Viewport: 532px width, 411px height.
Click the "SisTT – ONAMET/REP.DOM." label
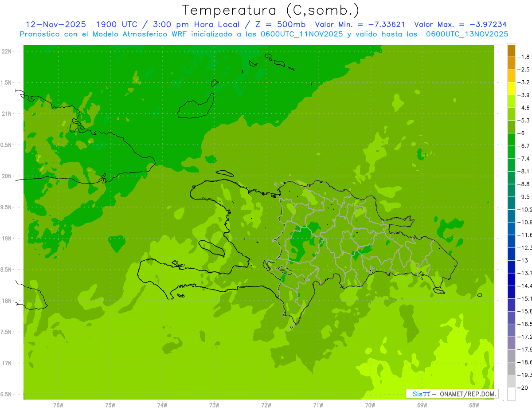452,394
